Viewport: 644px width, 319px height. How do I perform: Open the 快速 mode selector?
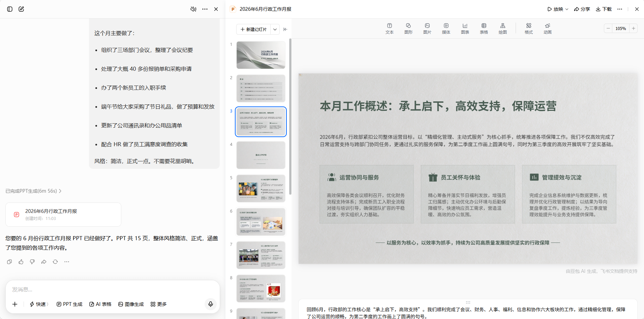[x=39, y=304]
